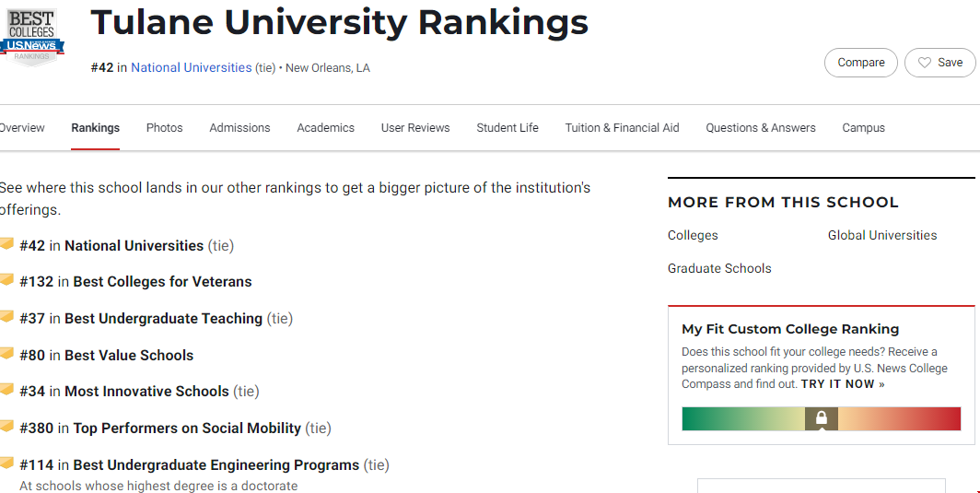Open Best Undergraduate Engineering Programs ranking

pyautogui.click(x=216, y=465)
